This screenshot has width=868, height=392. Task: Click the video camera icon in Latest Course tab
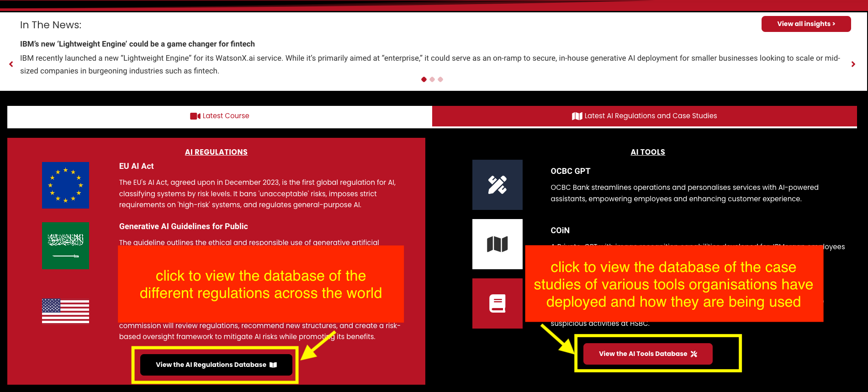(195, 116)
